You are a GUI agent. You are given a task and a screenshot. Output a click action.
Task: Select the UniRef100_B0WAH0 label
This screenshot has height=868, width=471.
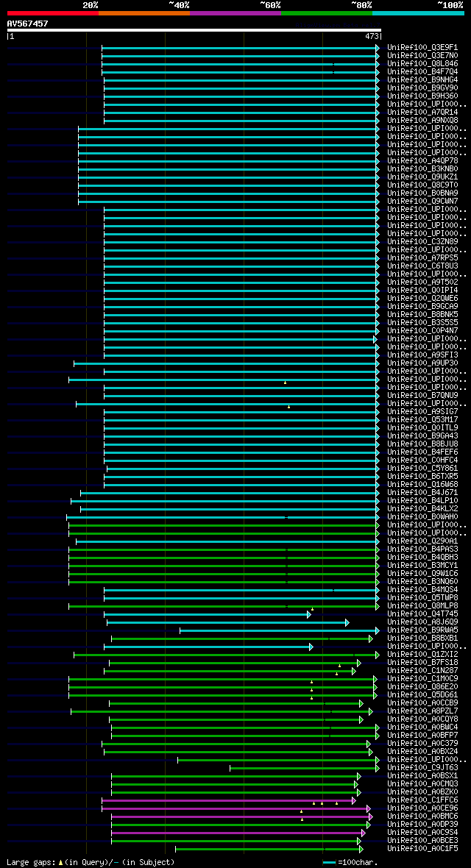tap(422, 517)
